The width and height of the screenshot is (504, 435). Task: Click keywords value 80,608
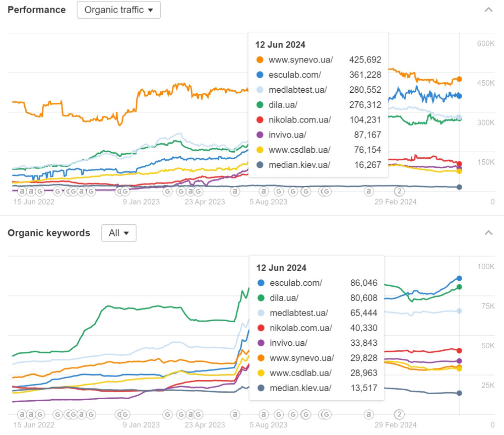click(364, 298)
